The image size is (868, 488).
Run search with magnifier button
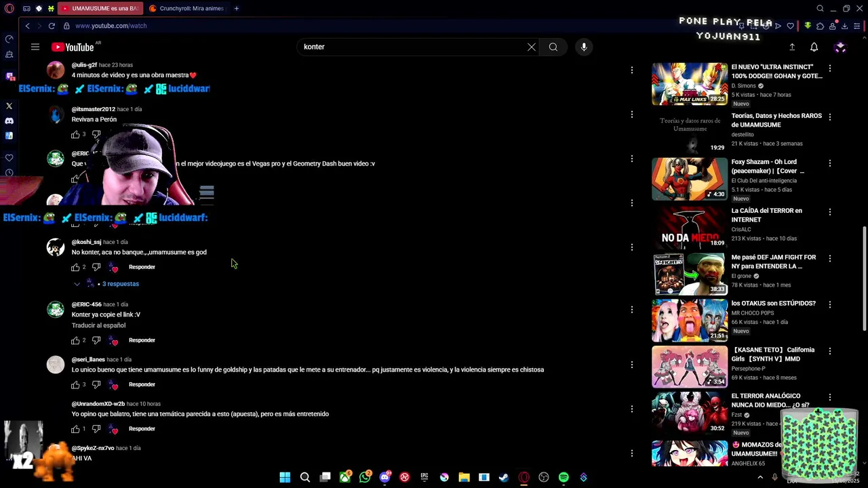553,47
